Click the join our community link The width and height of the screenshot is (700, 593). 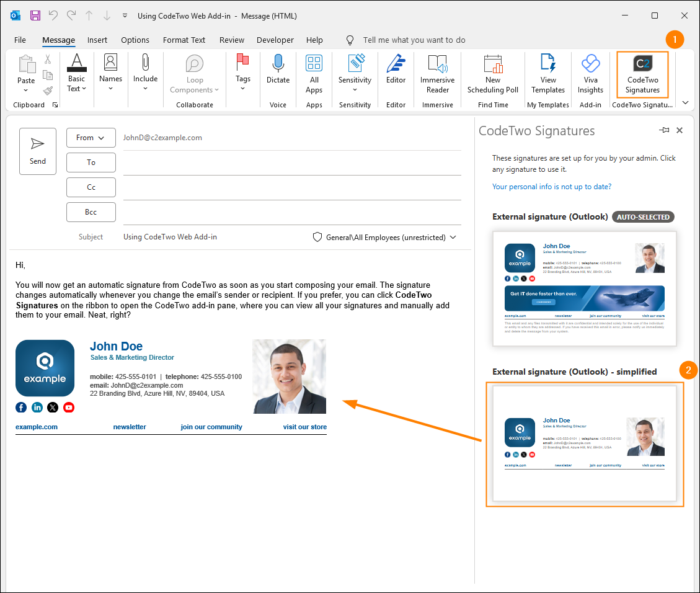[211, 427]
